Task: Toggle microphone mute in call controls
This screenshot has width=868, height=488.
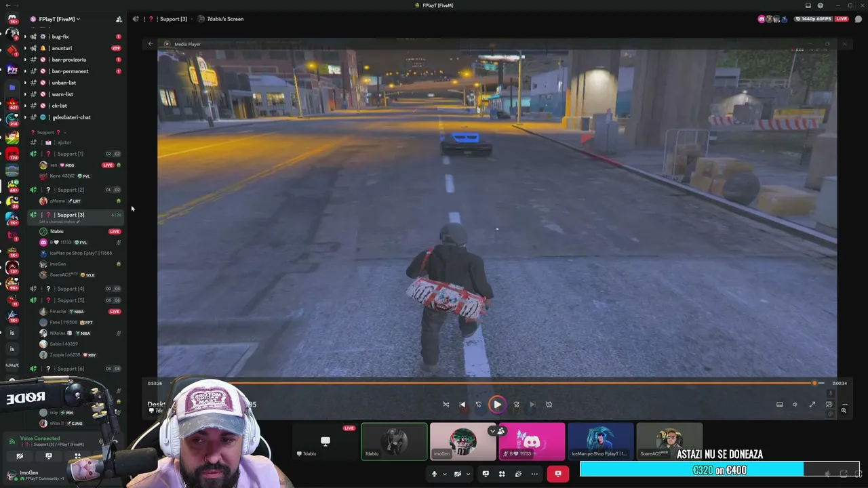Action: tap(435, 474)
